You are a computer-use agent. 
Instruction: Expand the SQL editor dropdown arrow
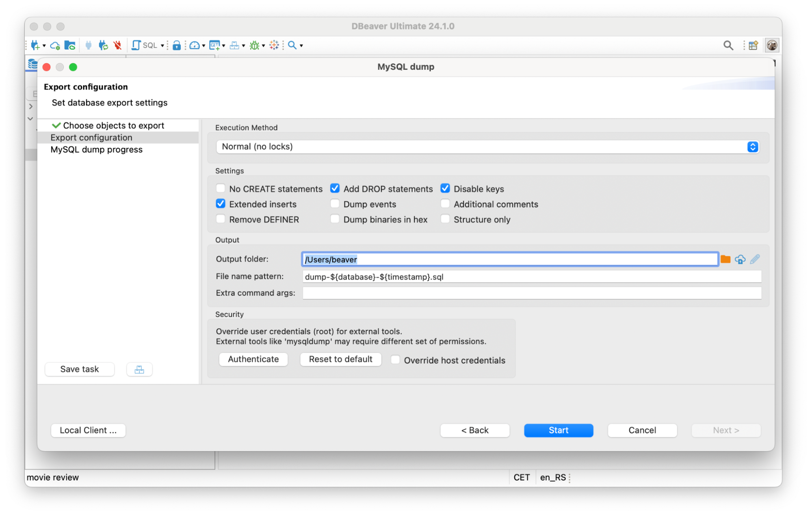[162, 45]
